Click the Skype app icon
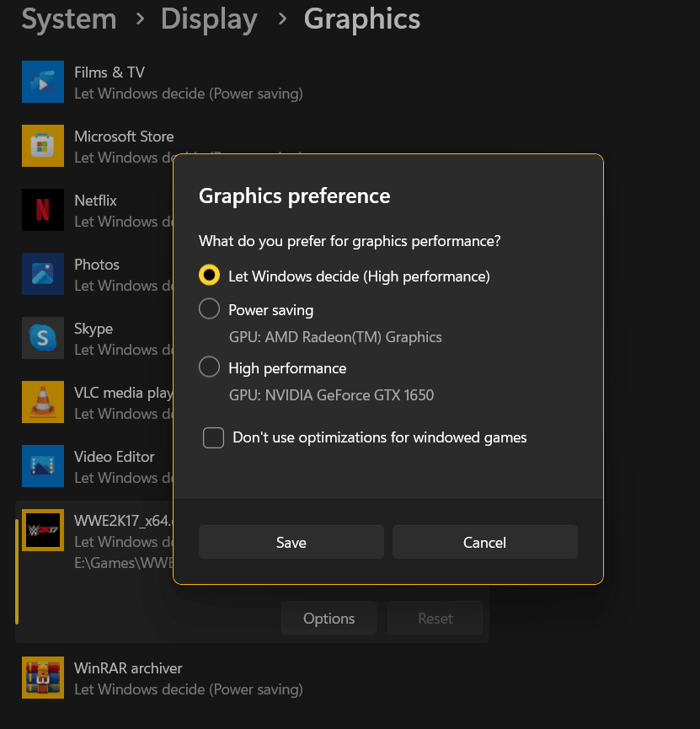The height and width of the screenshot is (729, 700). tap(43, 338)
